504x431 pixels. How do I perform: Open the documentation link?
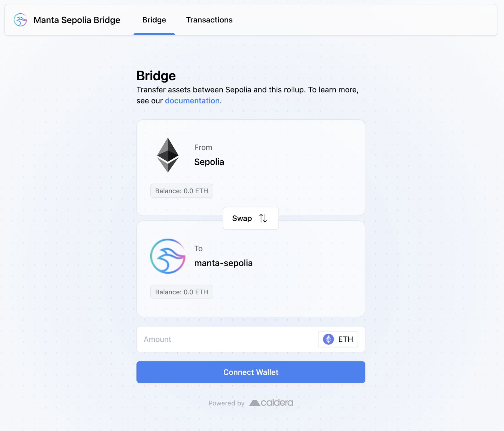coord(192,101)
